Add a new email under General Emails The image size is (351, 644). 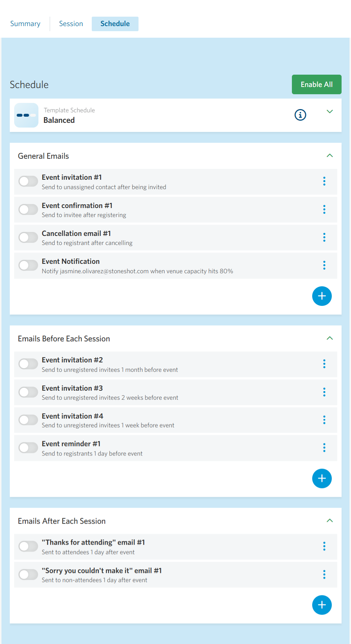pos(322,296)
